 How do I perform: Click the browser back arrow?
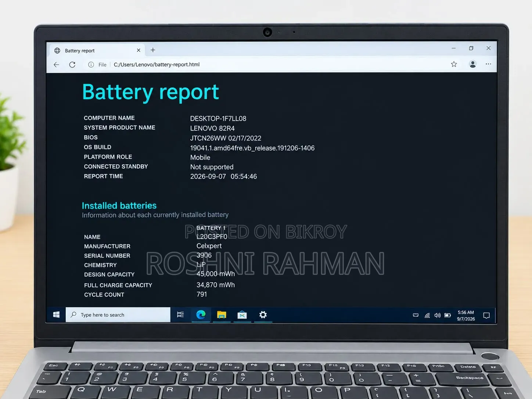point(56,65)
